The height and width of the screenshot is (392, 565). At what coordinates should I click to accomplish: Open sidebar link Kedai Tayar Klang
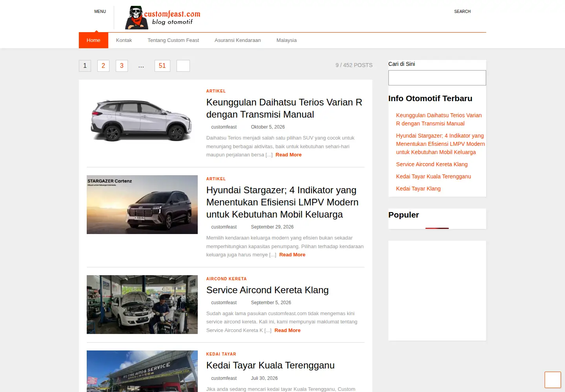[418, 189]
